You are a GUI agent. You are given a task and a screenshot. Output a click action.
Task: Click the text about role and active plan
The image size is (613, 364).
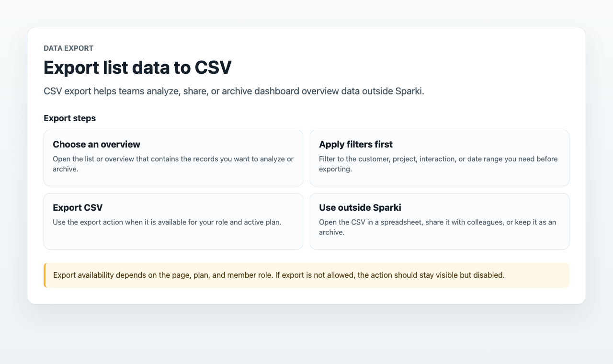[x=167, y=222]
